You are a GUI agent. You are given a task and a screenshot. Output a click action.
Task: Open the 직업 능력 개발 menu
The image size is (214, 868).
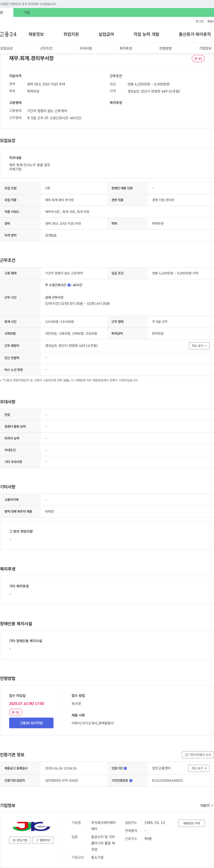click(x=146, y=34)
